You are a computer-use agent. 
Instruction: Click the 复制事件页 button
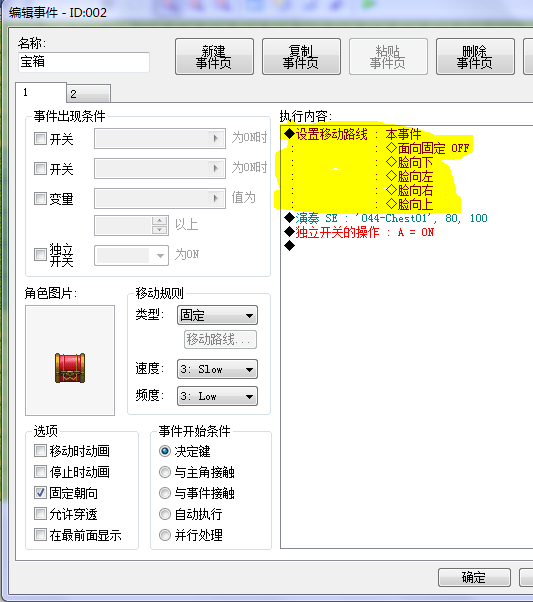[301, 56]
